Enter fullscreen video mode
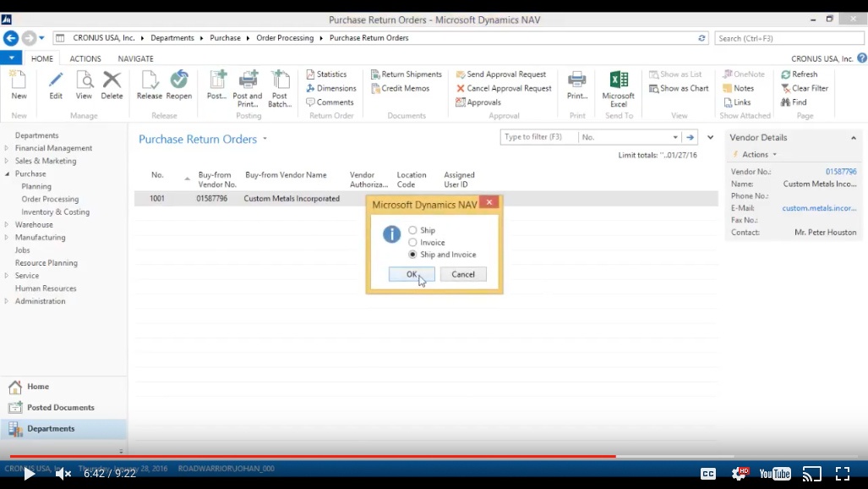868x489 pixels. tap(843, 474)
